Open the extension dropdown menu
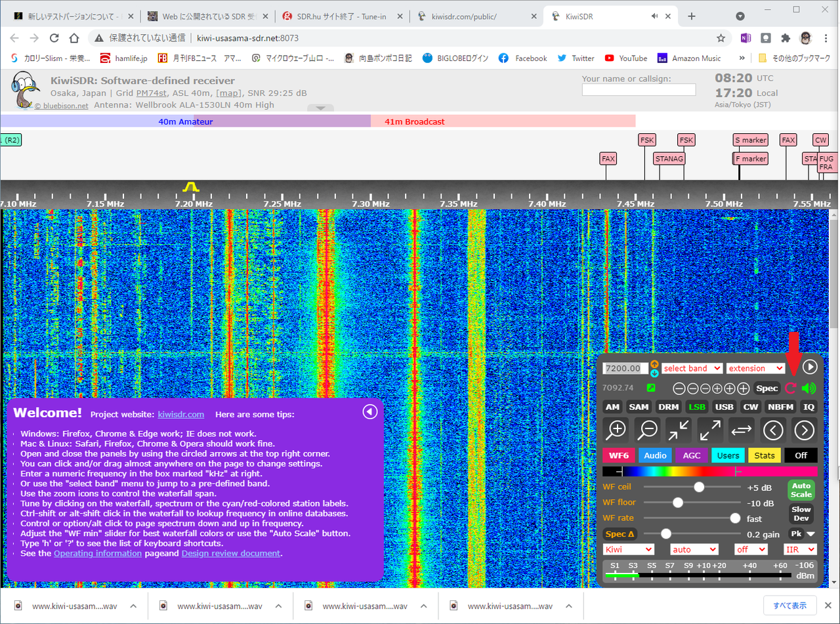The height and width of the screenshot is (624, 840). pos(755,368)
